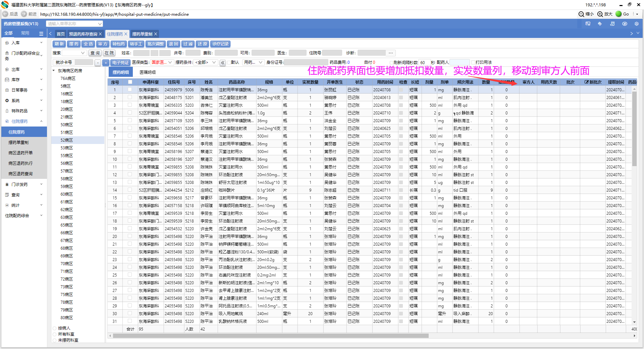Screen dimensions: 644x349
Task: Close the 预退药库存查询 tab
Action: (x=100, y=34)
